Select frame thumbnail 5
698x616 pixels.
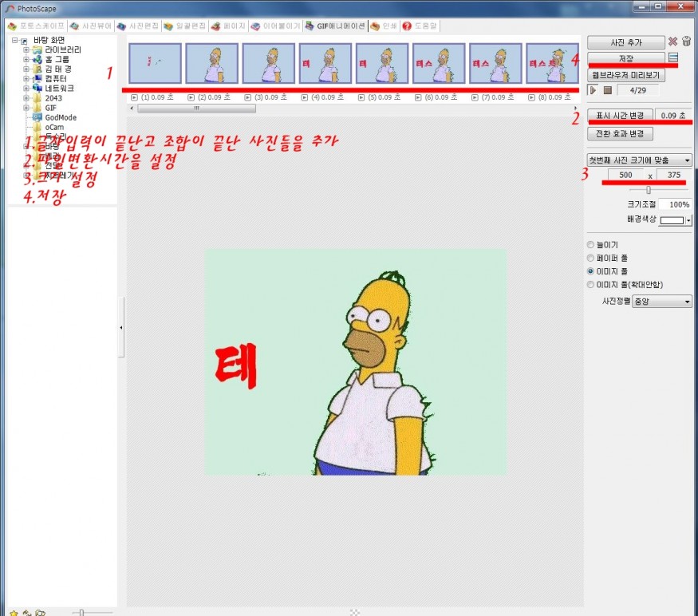click(382, 63)
